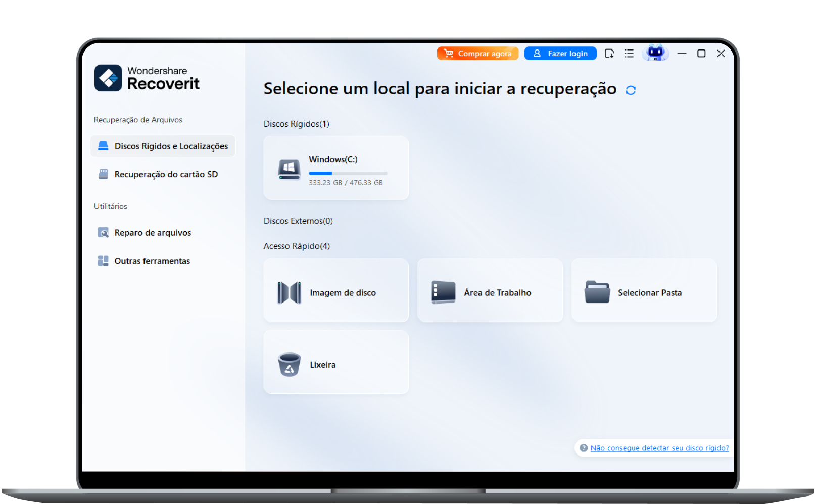Open Outras ferramentas in sidebar
Screen dimensions: 815x504
[152, 261]
